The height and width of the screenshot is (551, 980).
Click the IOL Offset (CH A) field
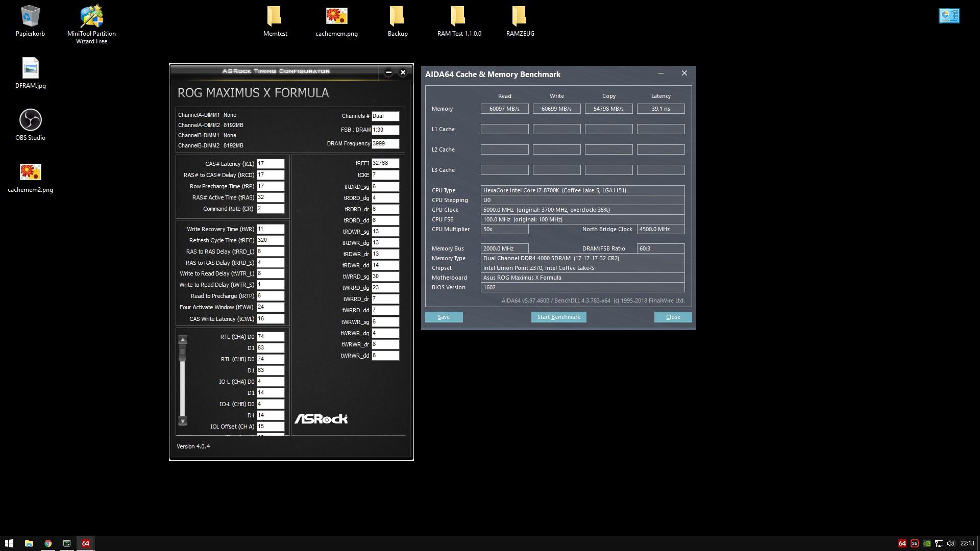[x=270, y=427]
